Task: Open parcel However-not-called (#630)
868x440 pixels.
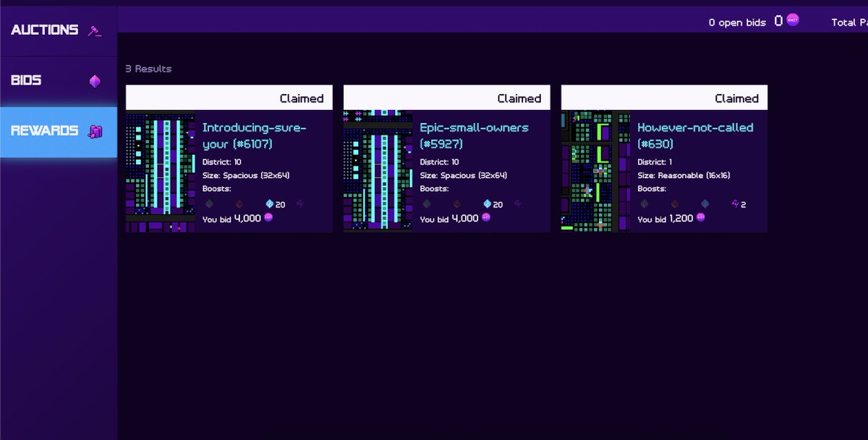Action: click(x=696, y=127)
